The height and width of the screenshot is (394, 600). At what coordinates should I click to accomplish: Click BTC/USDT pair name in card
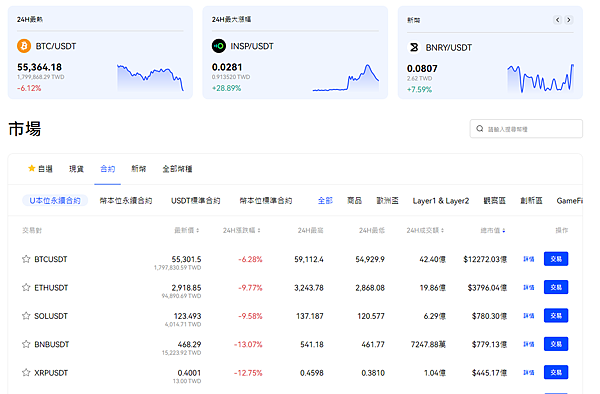pos(56,46)
